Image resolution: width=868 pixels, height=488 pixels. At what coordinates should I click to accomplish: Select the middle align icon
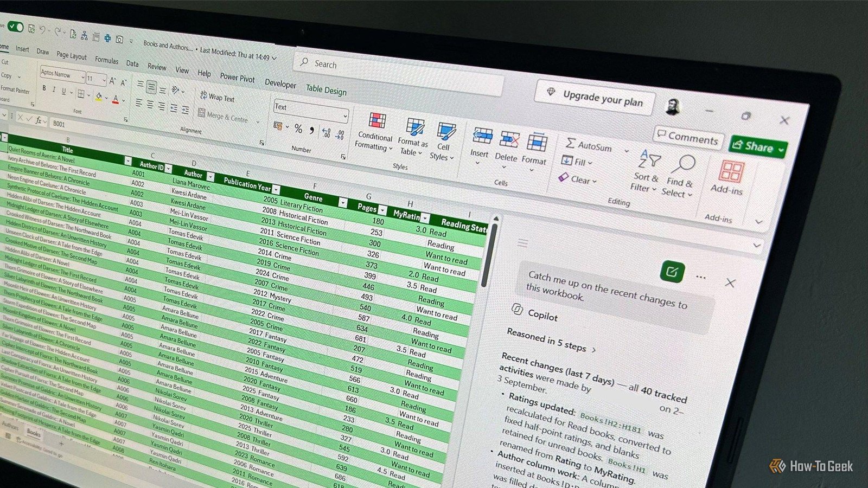[151, 87]
